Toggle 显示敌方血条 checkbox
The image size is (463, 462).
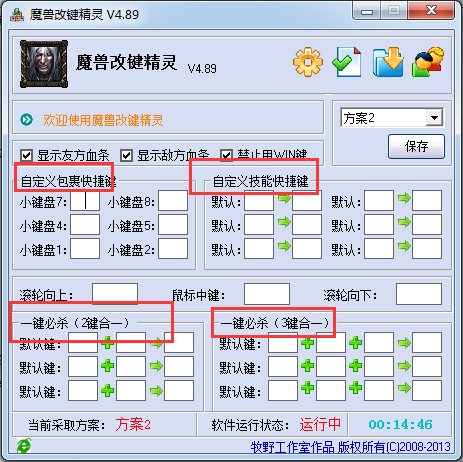pos(127,155)
